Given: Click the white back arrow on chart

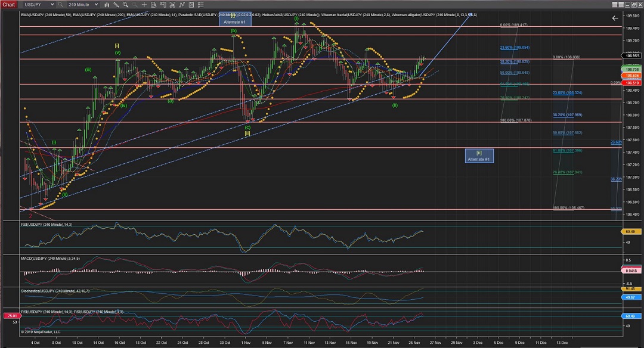Looking at the screenshot, I should [x=615, y=18].
